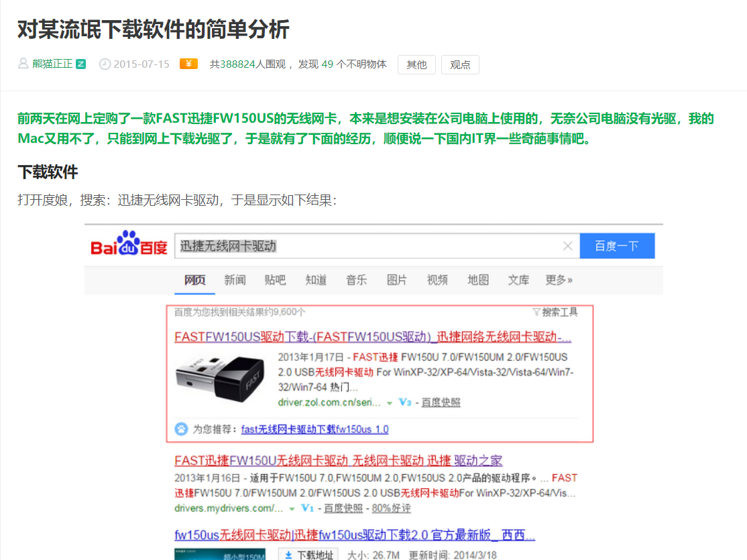Click the thumbnail of the 西西 download result
This screenshot has width=747, height=560.
point(220,554)
